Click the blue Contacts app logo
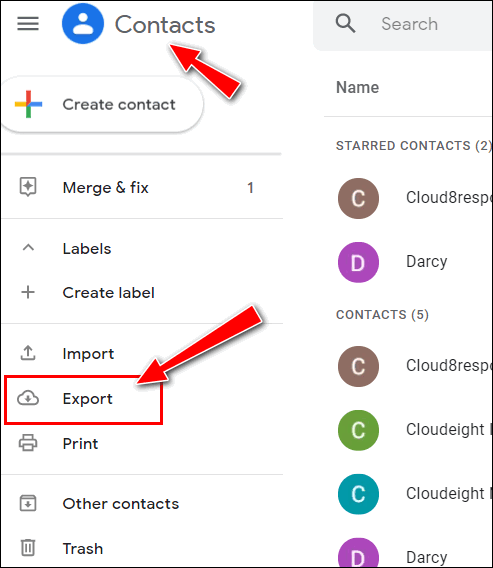The image size is (493, 568). (x=83, y=24)
